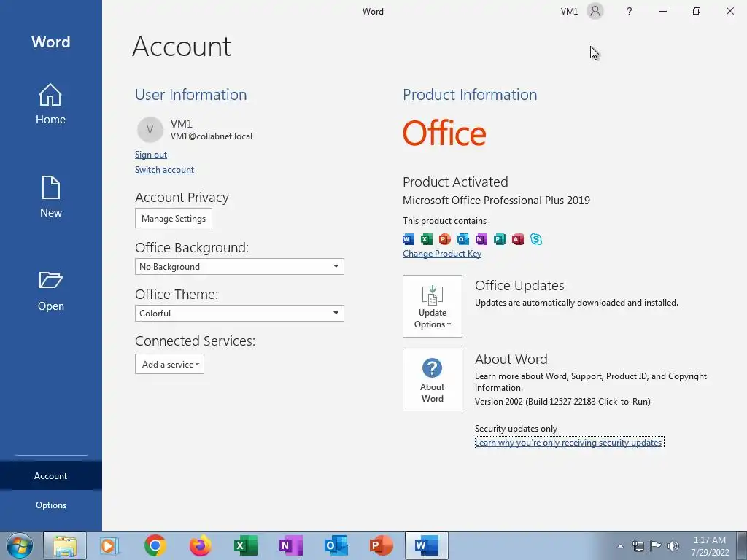Viewport: 747px width, 560px height.
Task: Click the Access product icon under This product contains
Action: (x=518, y=239)
